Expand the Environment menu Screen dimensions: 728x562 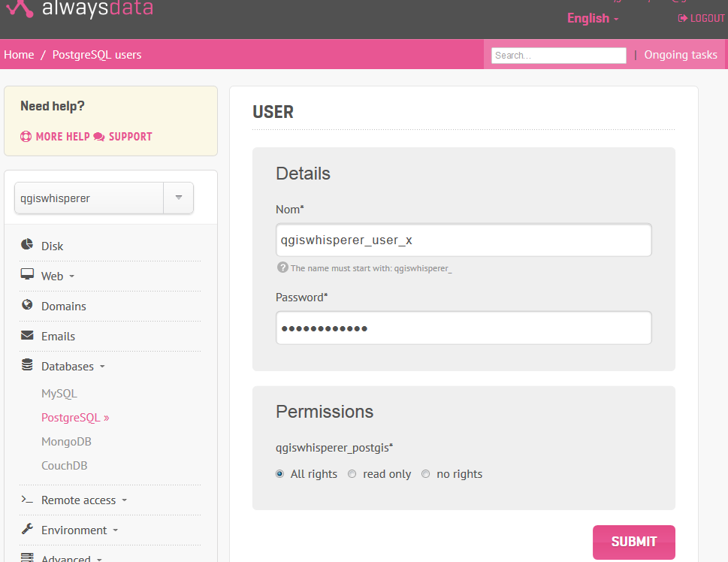pos(80,530)
